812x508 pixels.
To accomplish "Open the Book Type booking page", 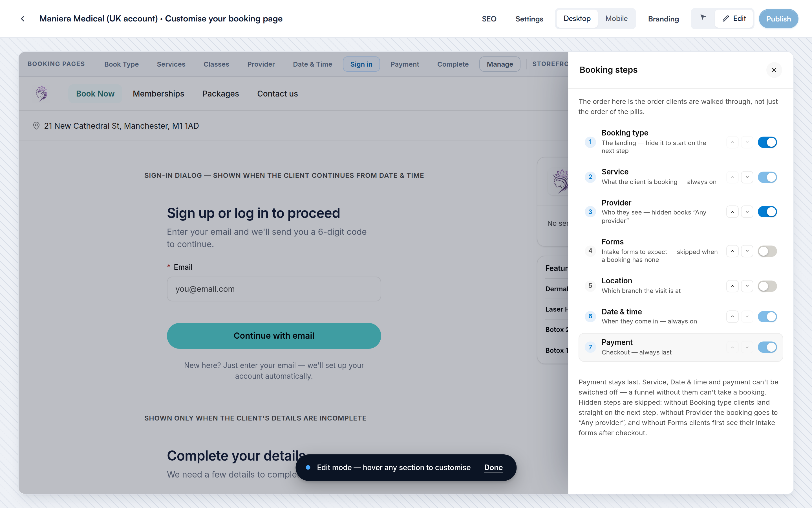I will [122, 64].
